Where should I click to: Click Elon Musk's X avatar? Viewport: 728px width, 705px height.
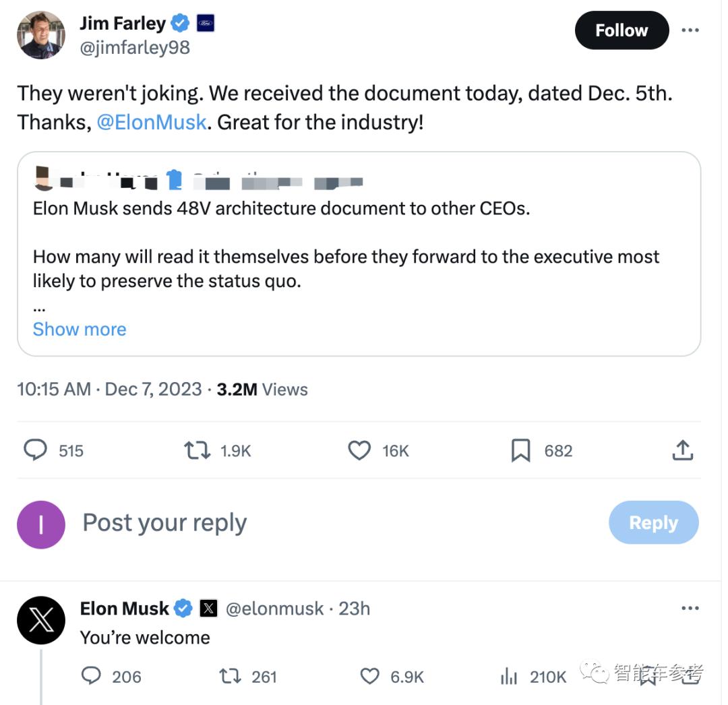click(x=41, y=620)
